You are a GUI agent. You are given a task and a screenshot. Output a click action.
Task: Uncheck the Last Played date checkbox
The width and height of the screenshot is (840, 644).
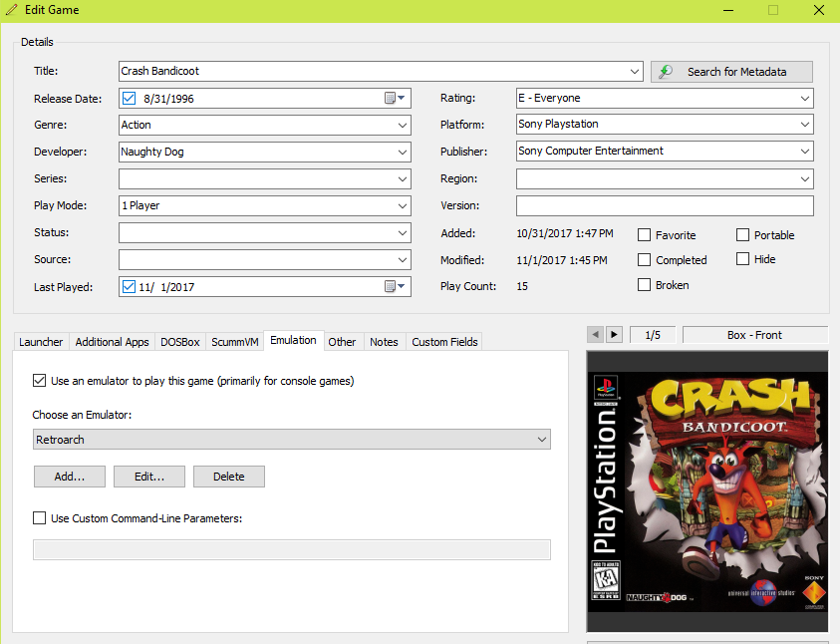pyautogui.click(x=129, y=287)
